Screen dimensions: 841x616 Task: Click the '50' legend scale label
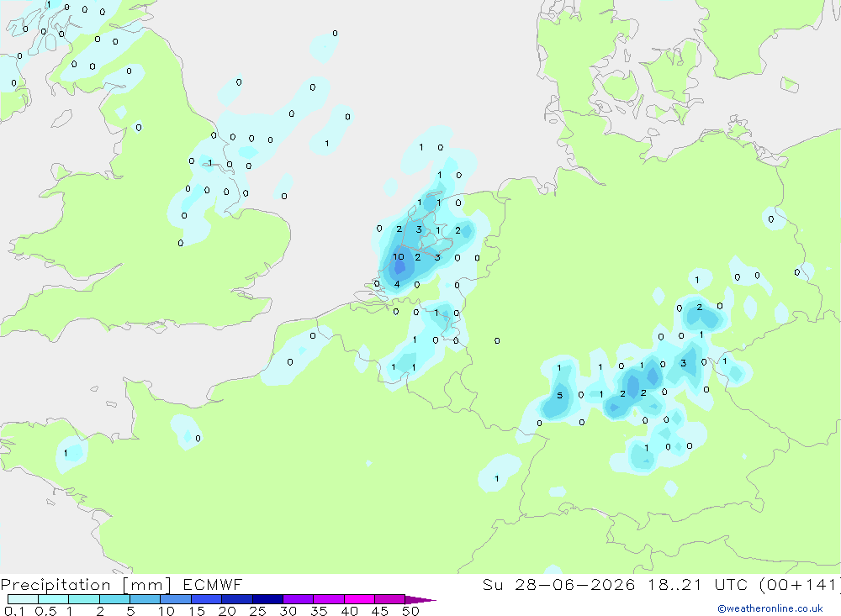click(x=410, y=611)
